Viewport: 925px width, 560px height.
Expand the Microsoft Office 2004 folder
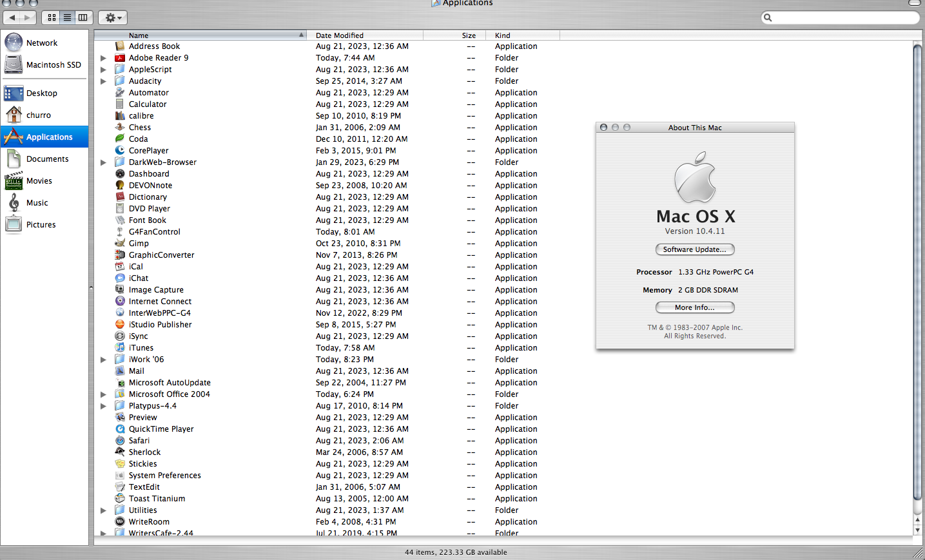[x=103, y=394]
